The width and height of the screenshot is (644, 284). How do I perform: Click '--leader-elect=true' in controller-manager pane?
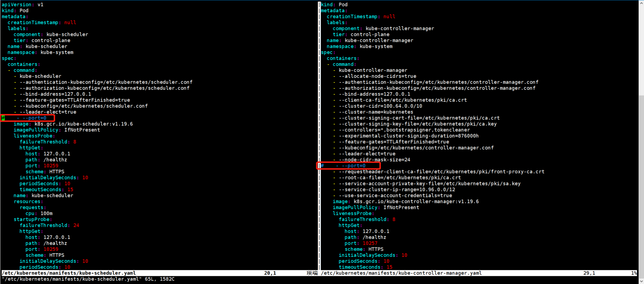367,154
